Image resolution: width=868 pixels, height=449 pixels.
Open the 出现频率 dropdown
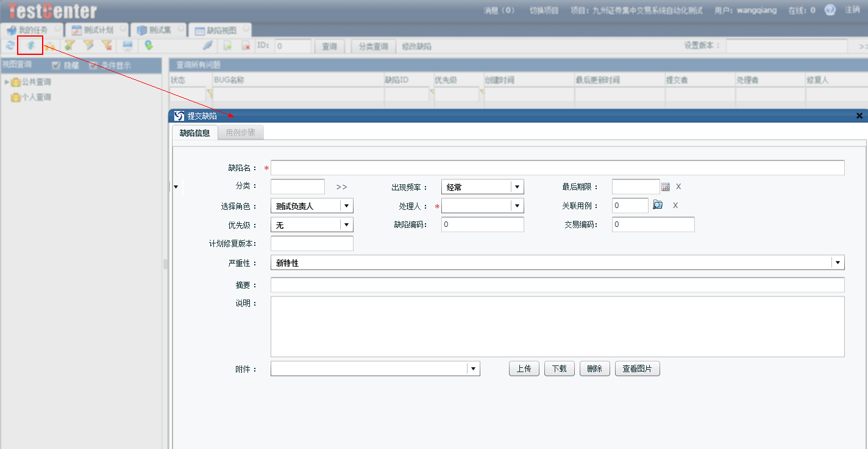tap(517, 187)
